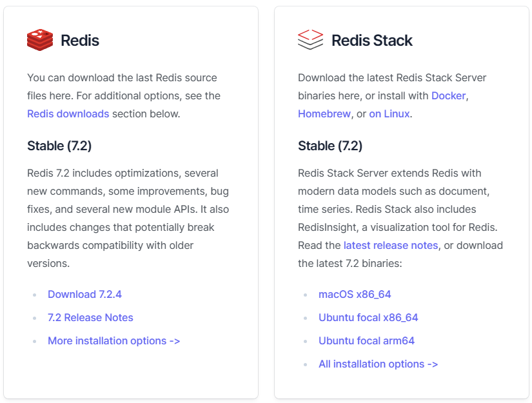Screen dimensions: 532x403
Task: Click the Redis card title text
Action: pyautogui.click(x=80, y=41)
